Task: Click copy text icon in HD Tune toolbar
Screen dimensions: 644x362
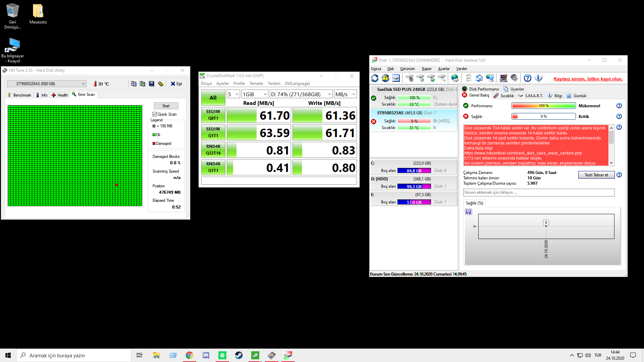Action: (133, 84)
